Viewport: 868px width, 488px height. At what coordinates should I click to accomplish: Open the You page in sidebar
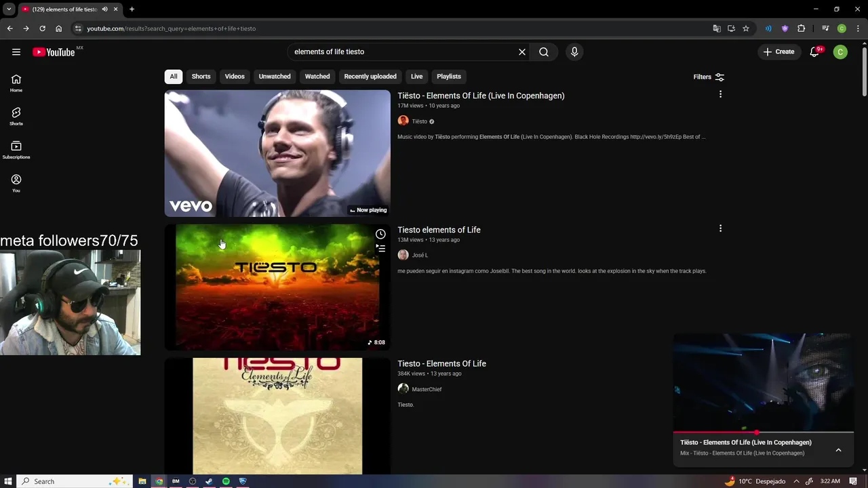(16, 183)
